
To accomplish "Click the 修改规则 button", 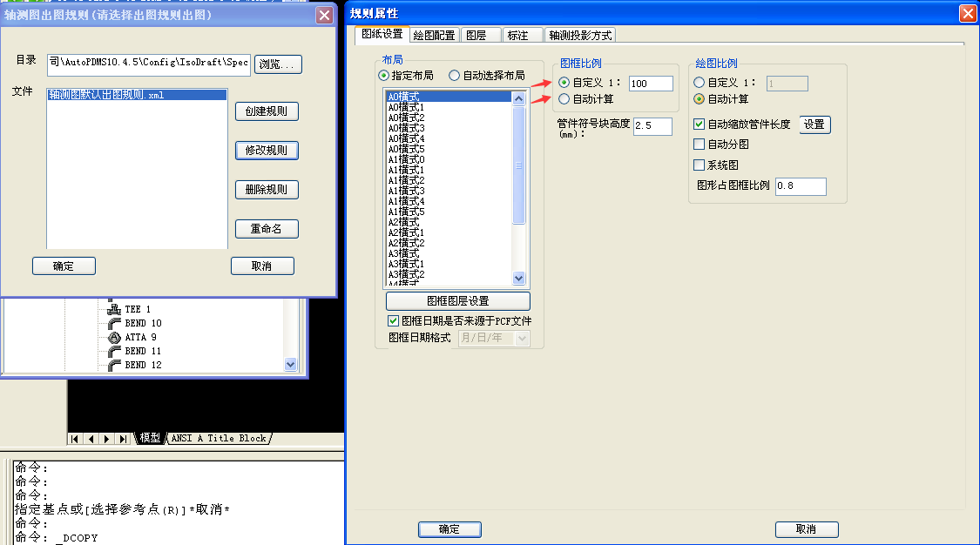I will (267, 151).
